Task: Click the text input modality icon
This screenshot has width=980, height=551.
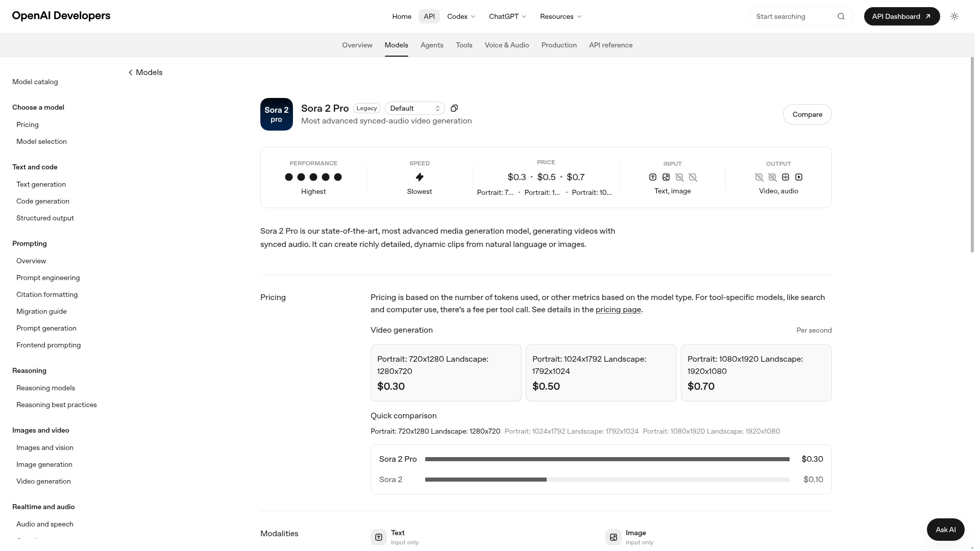Action: tap(653, 177)
